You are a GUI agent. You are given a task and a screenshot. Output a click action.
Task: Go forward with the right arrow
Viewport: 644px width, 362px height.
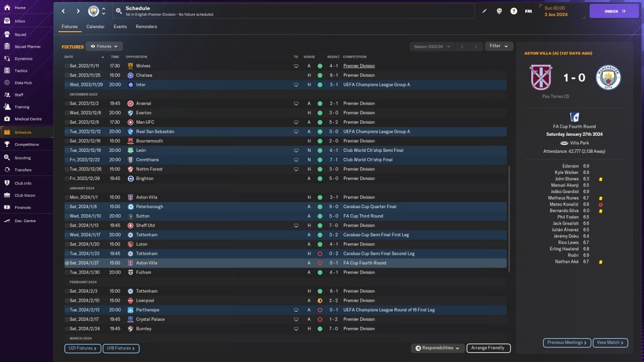[x=78, y=11]
